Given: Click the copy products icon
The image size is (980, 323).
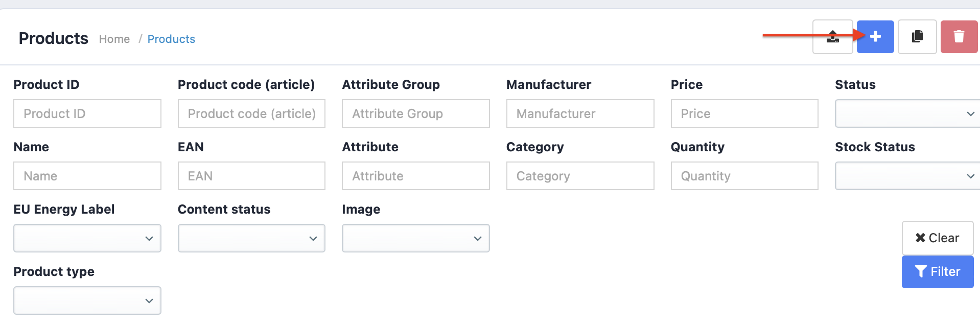Looking at the screenshot, I should point(917,37).
